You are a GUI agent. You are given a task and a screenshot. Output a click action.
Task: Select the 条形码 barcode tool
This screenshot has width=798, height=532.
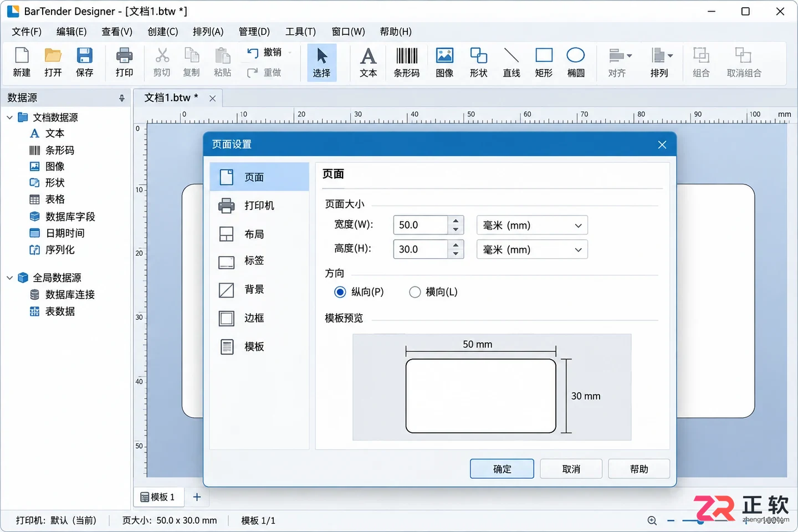(x=406, y=63)
